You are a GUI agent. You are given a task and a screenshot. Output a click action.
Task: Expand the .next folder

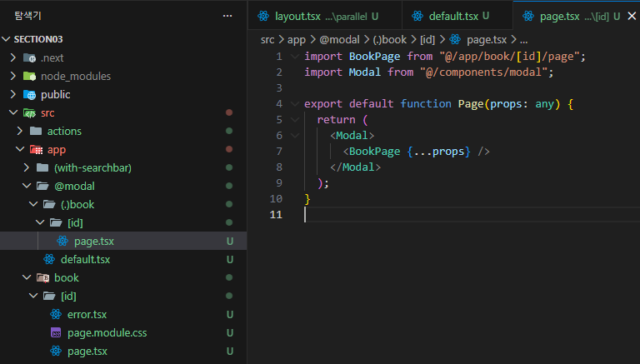(x=13, y=57)
